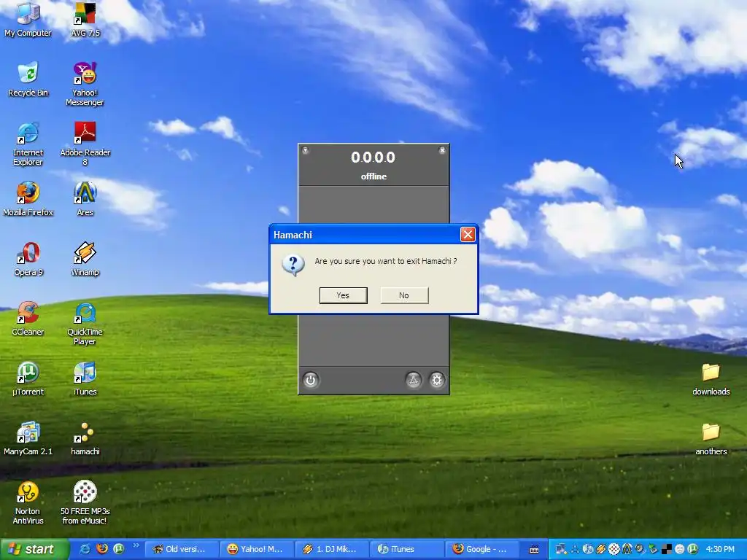The height and width of the screenshot is (560, 747).
Task: Expand Quick Launch overflow chevron
Action: [x=136, y=545]
